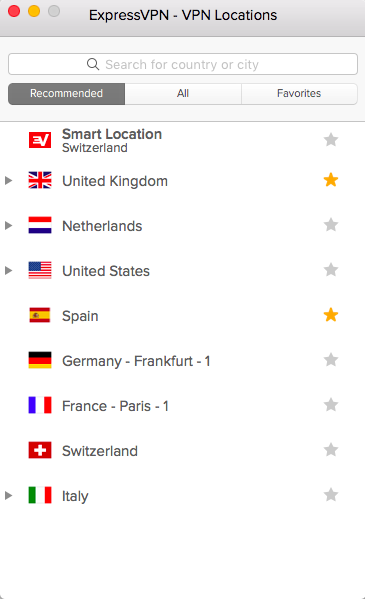This screenshot has height=599, width=365.
Task: Unfavorite Spain using its gold star
Action: pos(331,315)
